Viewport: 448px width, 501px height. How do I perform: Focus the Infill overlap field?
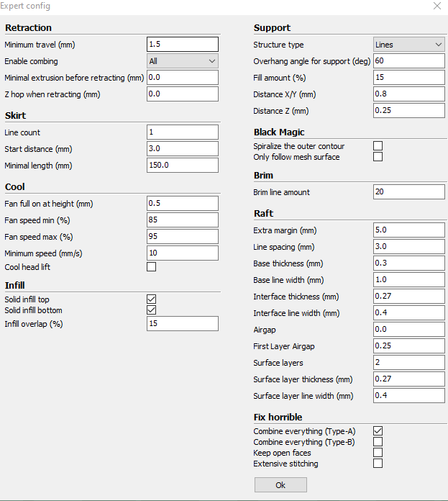(182, 324)
